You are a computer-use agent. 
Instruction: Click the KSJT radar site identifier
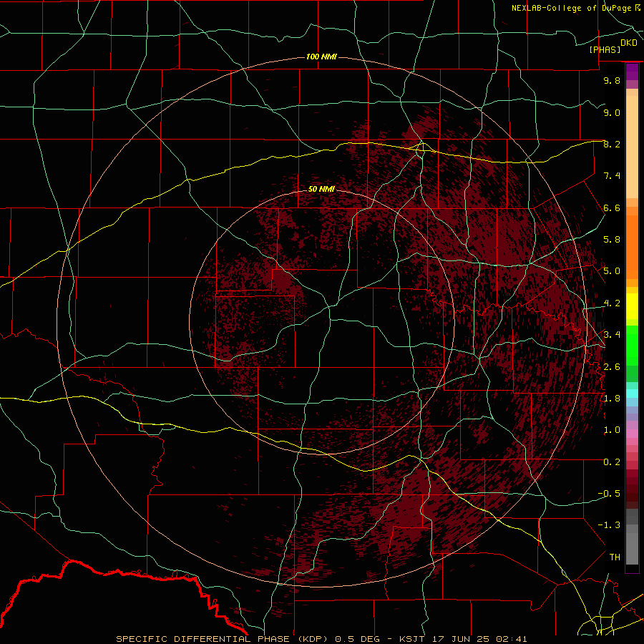(413, 639)
